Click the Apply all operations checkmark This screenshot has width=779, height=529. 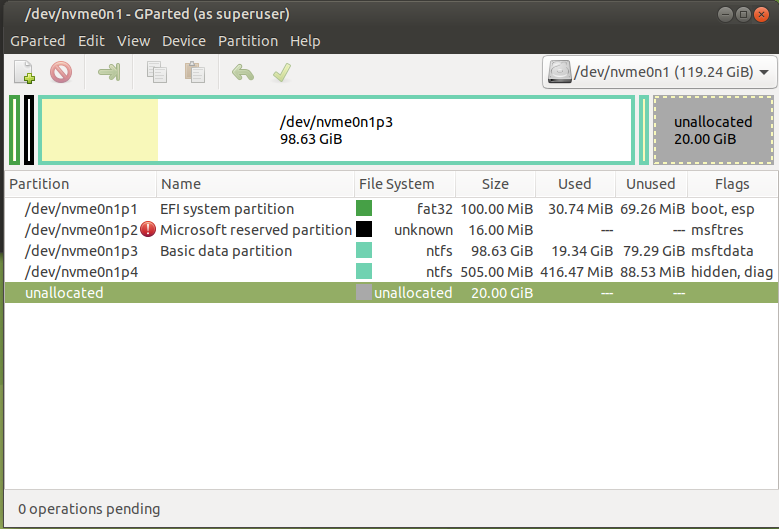282,72
